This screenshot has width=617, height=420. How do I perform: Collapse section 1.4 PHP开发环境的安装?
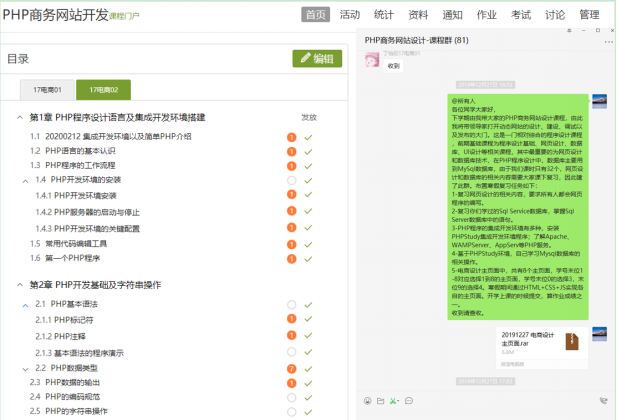point(27,180)
